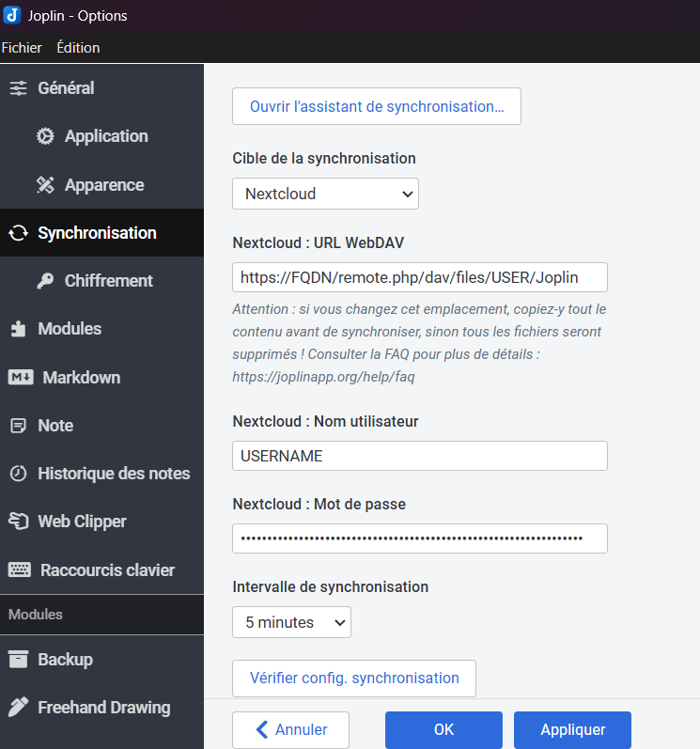Click the Général sliders icon
This screenshot has width=700, height=749.
[x=18, y=88]
